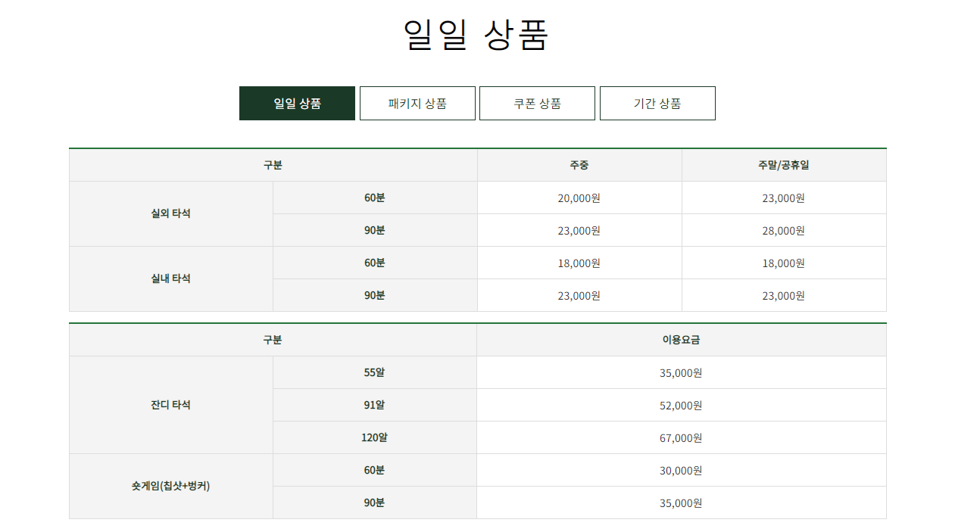
Task: Click the 20,000원 weekday price
Action: click(579, 198)
